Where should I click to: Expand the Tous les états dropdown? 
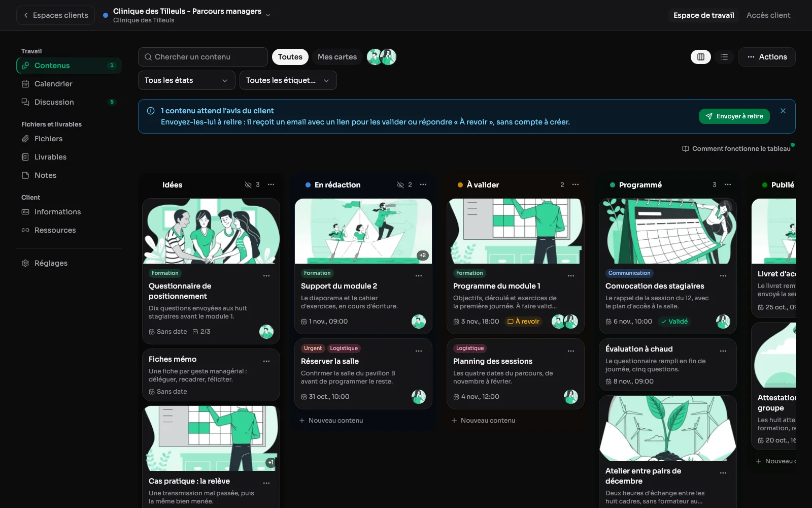pos(187,80)
